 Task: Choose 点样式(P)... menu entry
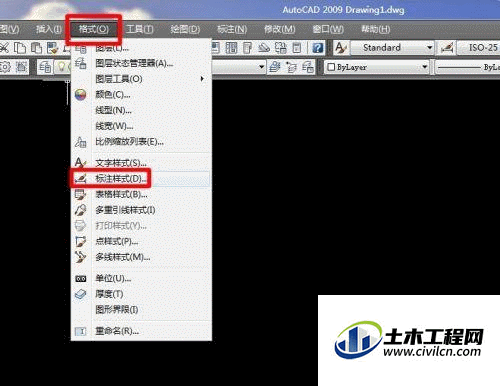tap(141, 241)
